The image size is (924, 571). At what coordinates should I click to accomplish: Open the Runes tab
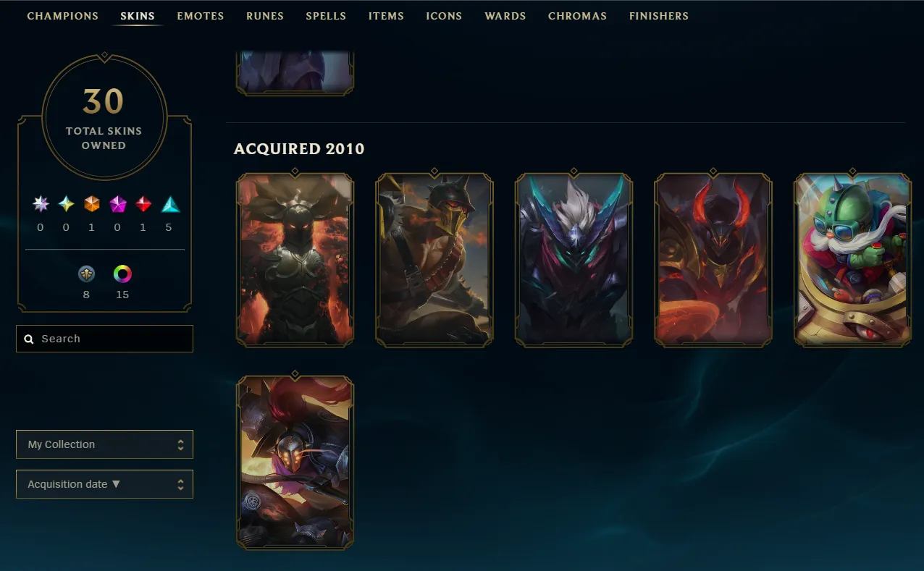(x=265, y=16)
